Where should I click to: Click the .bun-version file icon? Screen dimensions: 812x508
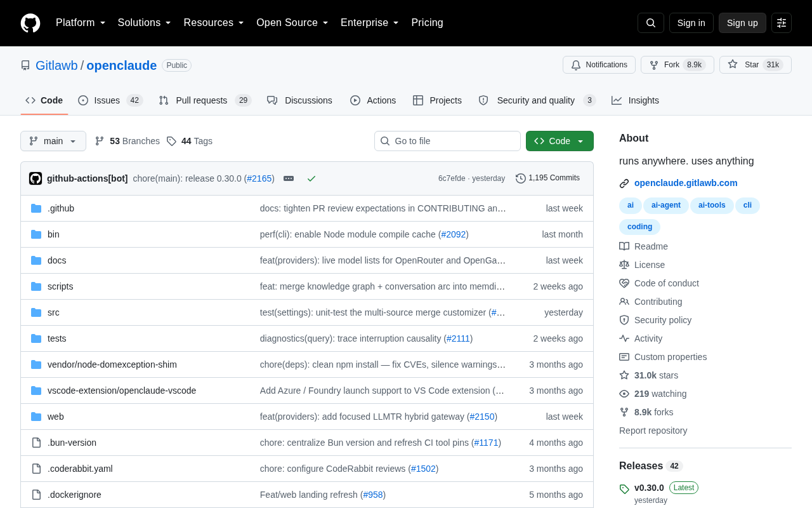pos(36,443)
